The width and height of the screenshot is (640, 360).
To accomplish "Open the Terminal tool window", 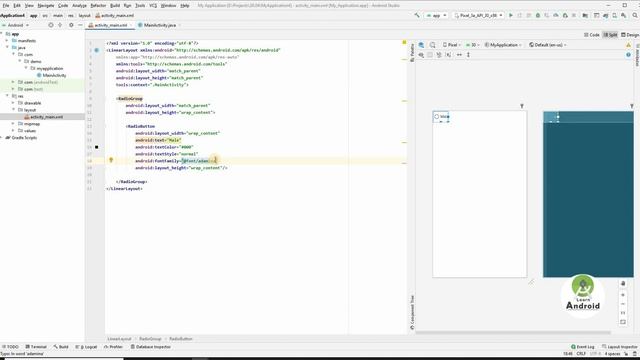I will [x=36, y=347].
